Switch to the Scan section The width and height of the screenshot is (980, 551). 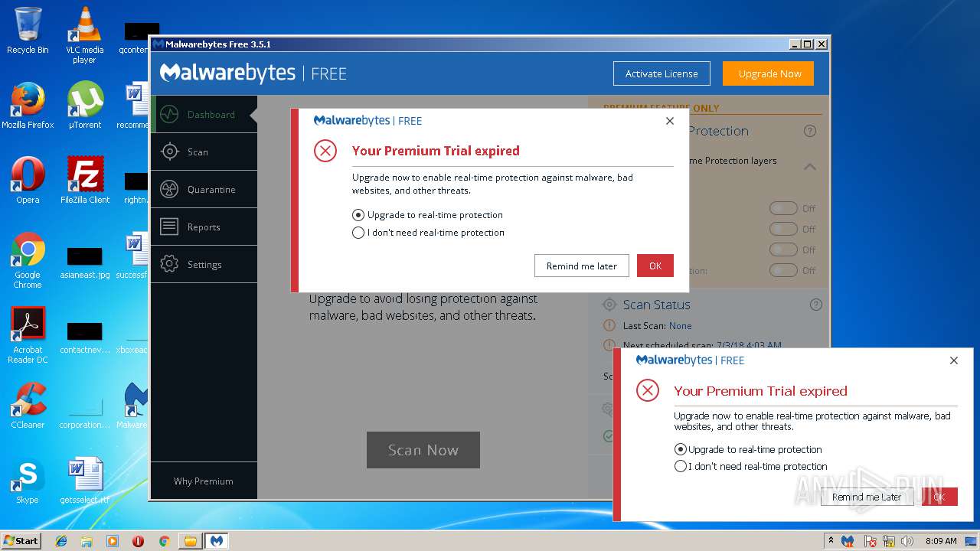204,152
